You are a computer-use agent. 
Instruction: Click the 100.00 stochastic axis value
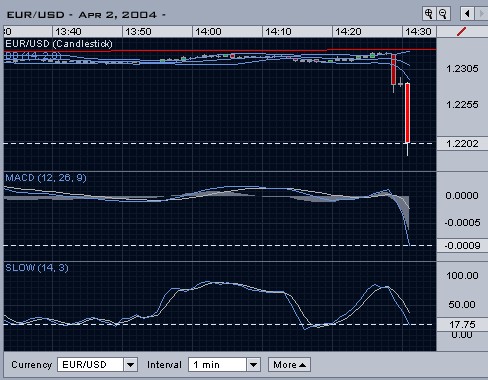(x=462, y=276)
